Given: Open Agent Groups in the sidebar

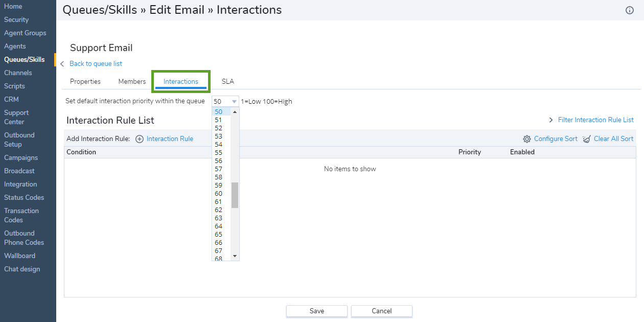Looking at the screenshot, I should tap(25, 33).
